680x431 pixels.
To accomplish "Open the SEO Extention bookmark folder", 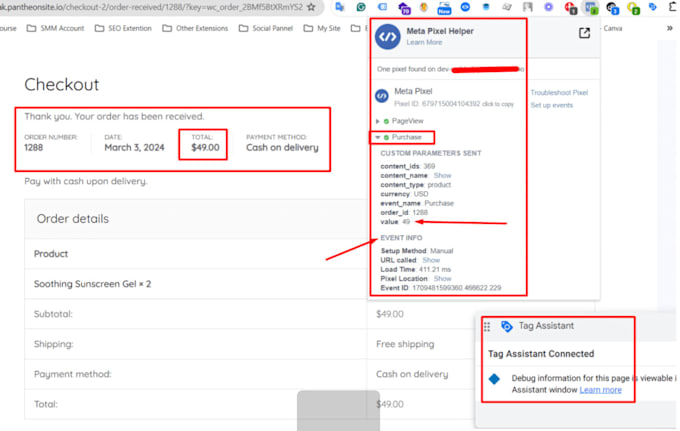I will point(124,28).
